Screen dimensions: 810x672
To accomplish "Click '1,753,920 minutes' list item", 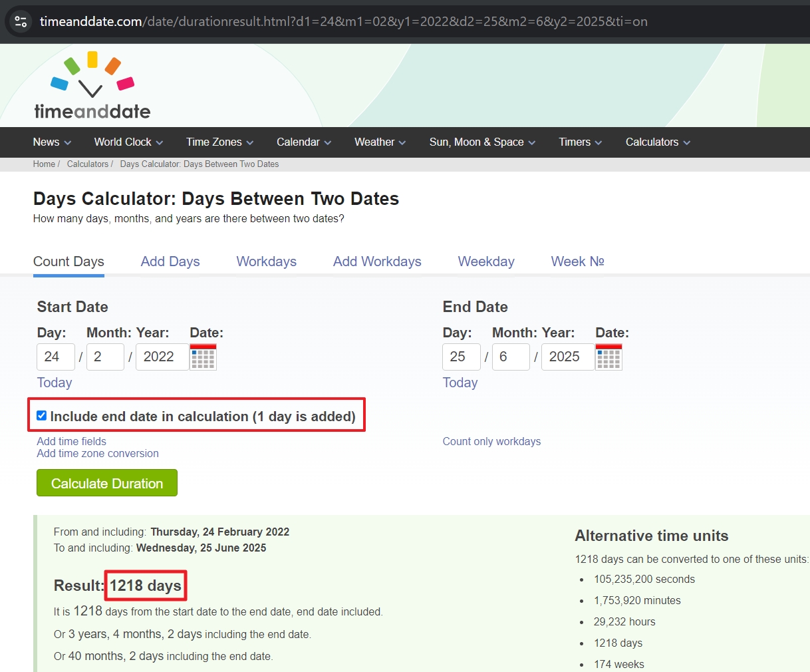I will click(637, 601).
